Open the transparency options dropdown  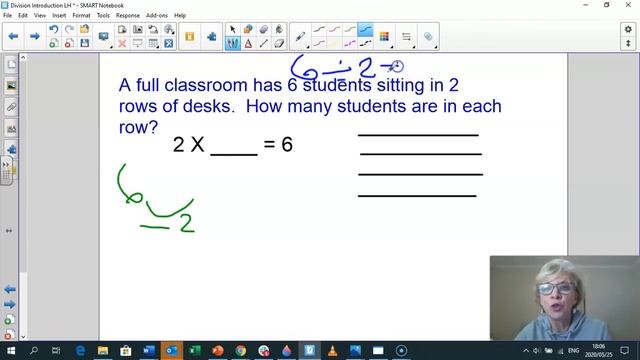pyautogui.click(x=428, y=36)
